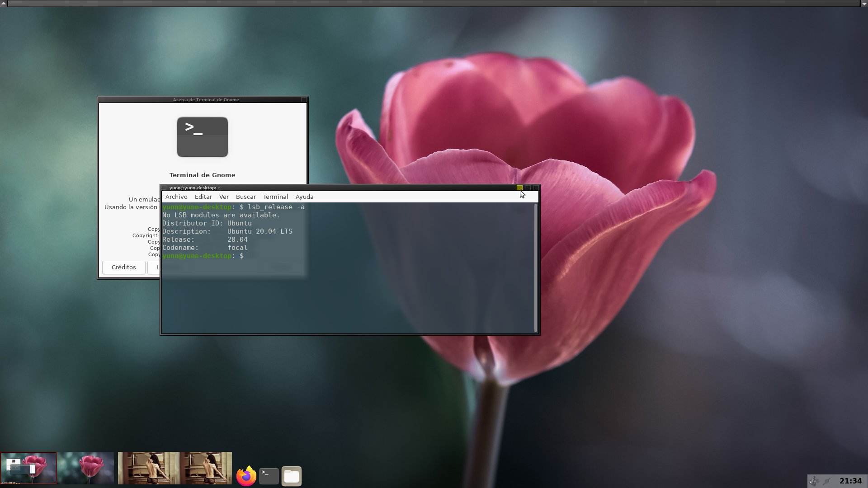Image resolution: width=868 pixels, height=488 pixels.
Task: Click the terminal's vertical scrollbar
Action: [x=536, y=267]
